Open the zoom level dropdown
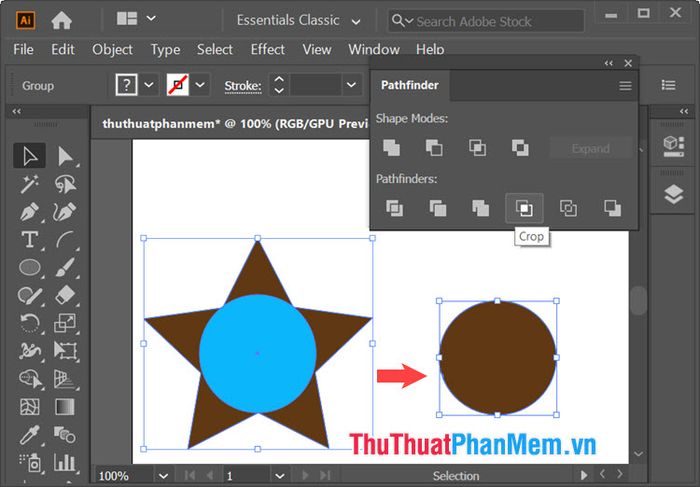The width and height of the screenshot is (700, 487). pyautogui.click(x=163, y=476)
